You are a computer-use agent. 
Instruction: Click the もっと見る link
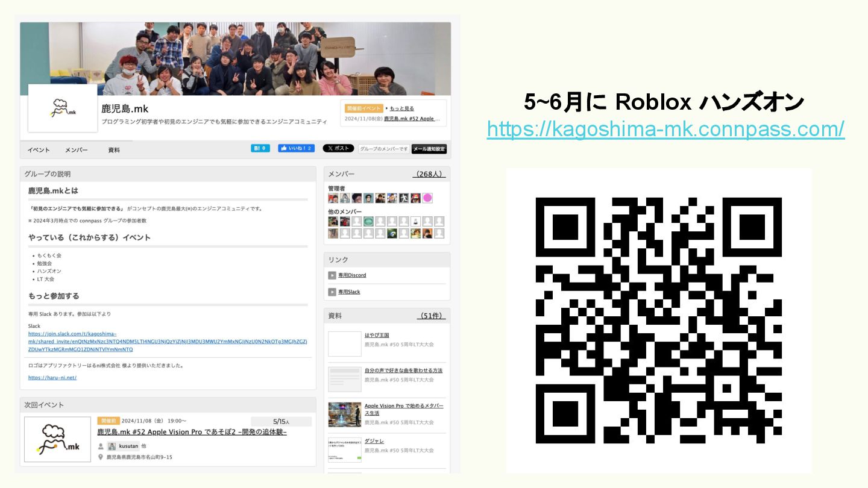click(x=401, y=108)
